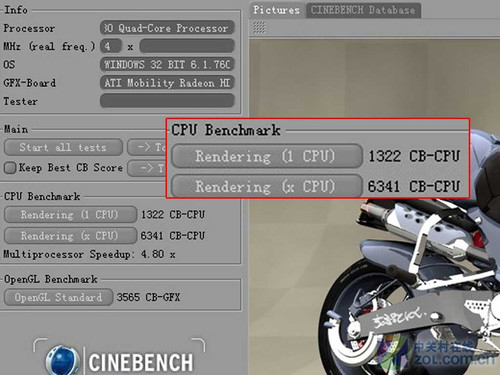Click the Start all tests button

(63, 147)
